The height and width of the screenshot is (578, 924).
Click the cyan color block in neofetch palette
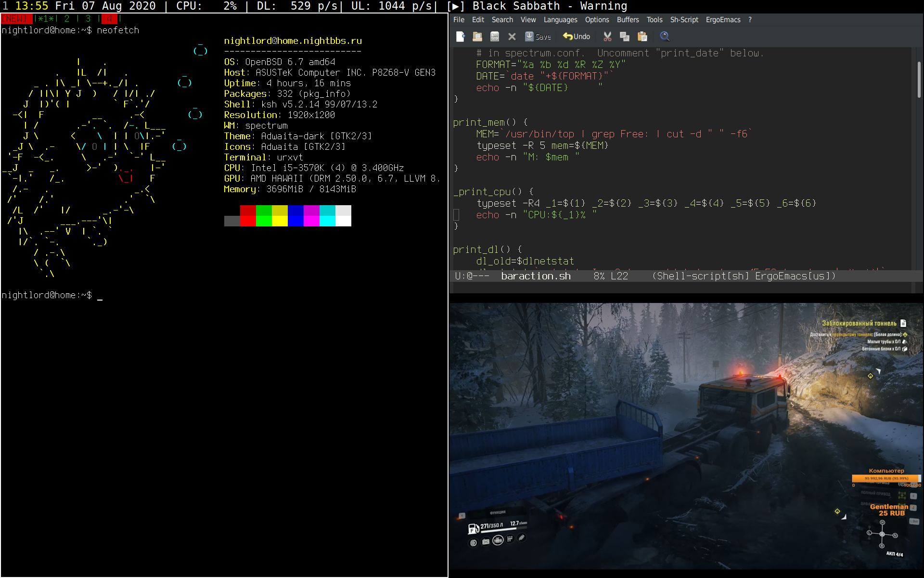(327, 216)
